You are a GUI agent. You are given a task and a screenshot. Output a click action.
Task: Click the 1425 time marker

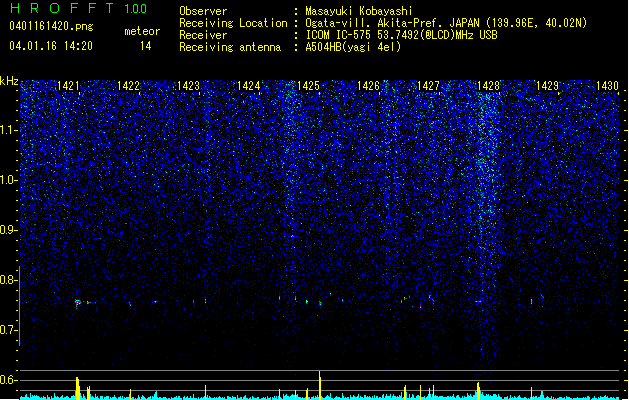308,86
